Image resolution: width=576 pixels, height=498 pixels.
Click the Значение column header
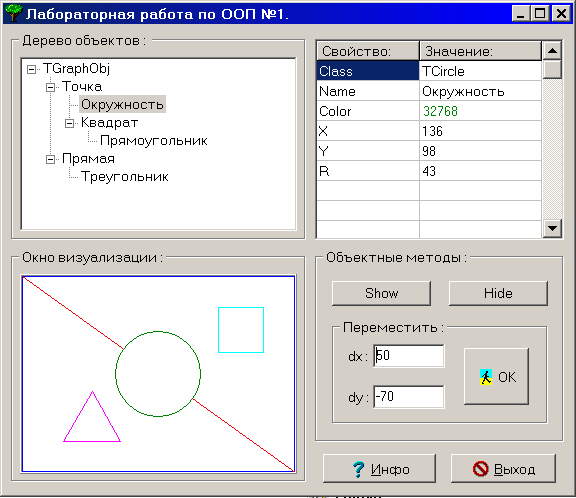(480, 51)
